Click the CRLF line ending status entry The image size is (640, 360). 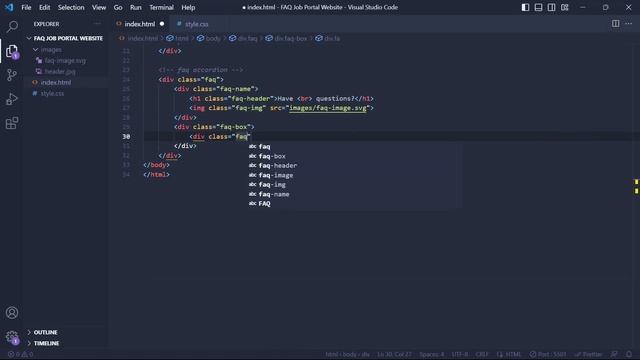point(482,354)
